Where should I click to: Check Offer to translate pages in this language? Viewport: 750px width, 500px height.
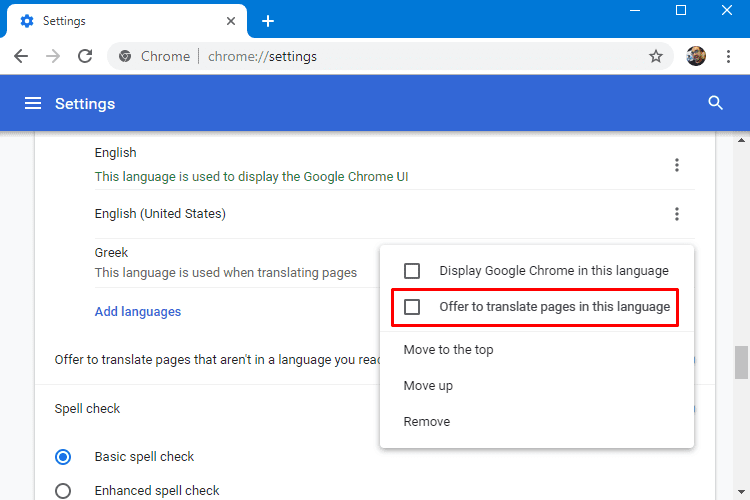(x=412, y=307)
